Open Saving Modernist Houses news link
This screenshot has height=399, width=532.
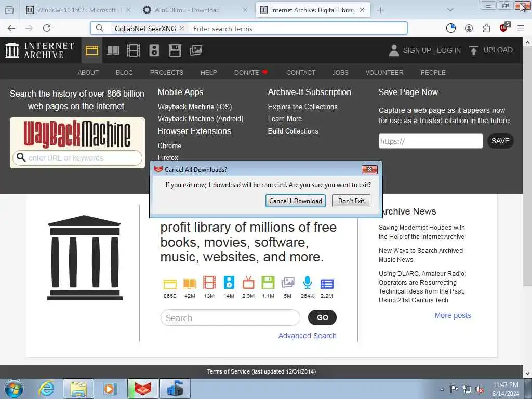[421, 232]
